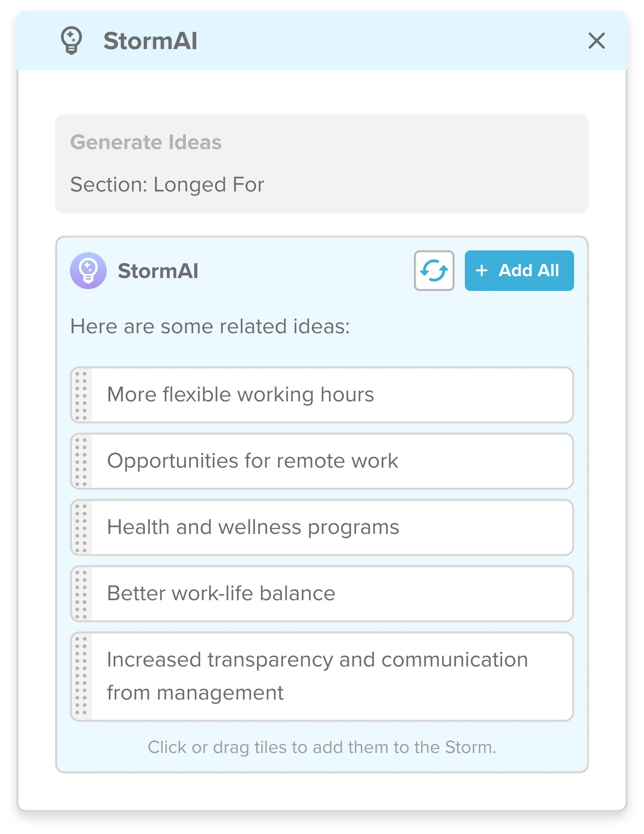Click drag handle of 'Opportunities for remote work'

coord(81,461)
